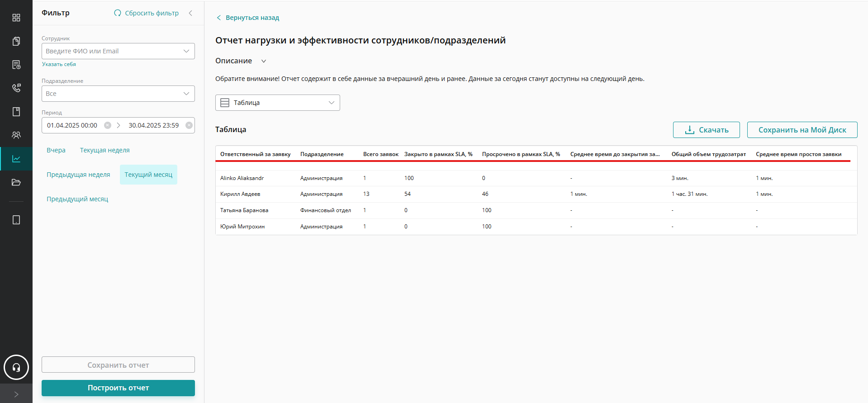The width and height of the screenshot is (868, 403).
Task: Click the Подразделение column header
Action: (322, 154)
